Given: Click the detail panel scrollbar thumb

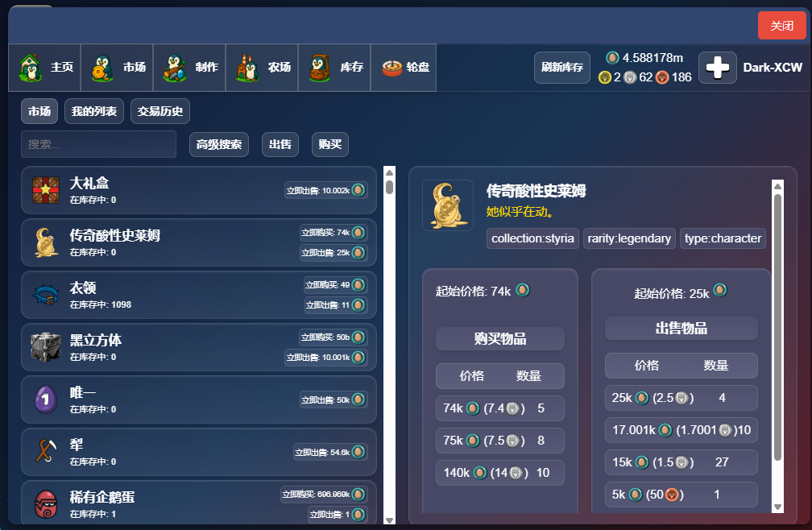Looking at the screenshot, I should (777, 328).
